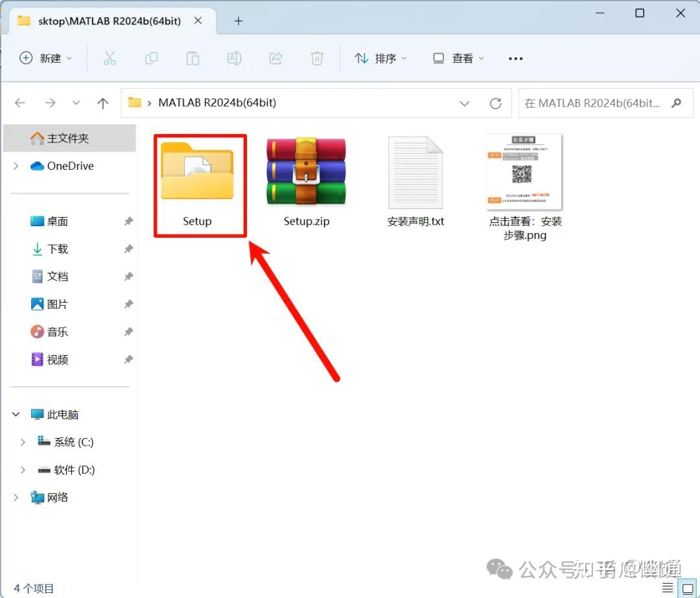Click the Delete icon in the toolbar
This screenshot has width=700, height=598.
click(317, 58)
